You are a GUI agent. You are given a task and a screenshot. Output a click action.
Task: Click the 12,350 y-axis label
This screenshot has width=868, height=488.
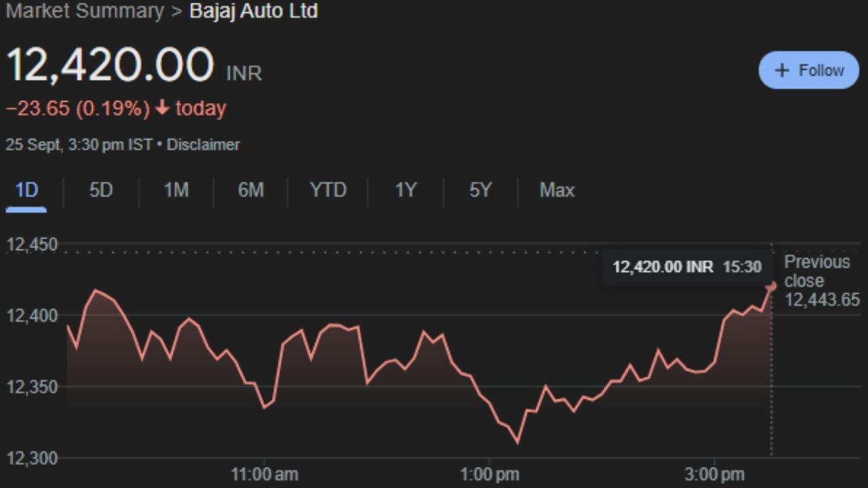coord(32,387)
